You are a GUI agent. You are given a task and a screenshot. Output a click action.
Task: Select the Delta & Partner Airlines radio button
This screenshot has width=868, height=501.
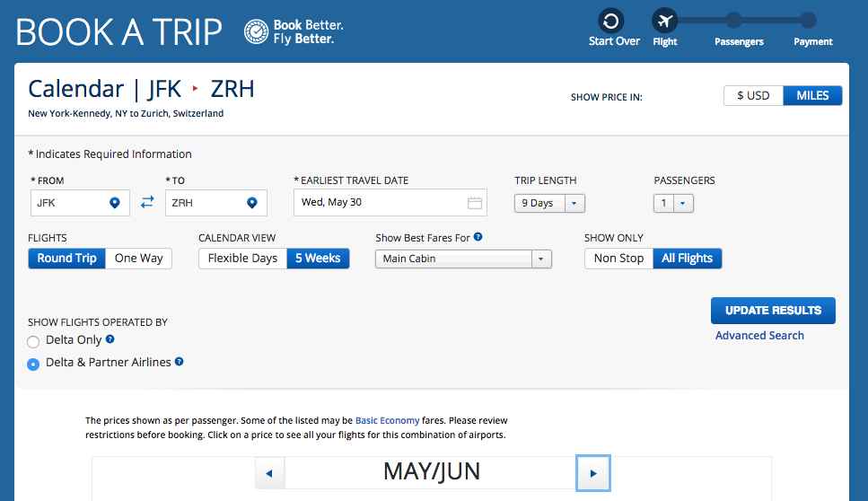coord(34,364)
